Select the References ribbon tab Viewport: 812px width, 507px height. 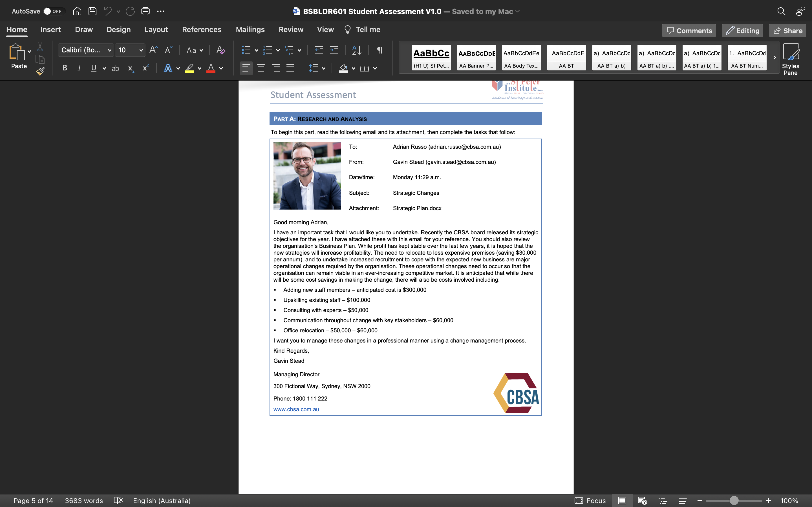201,29
